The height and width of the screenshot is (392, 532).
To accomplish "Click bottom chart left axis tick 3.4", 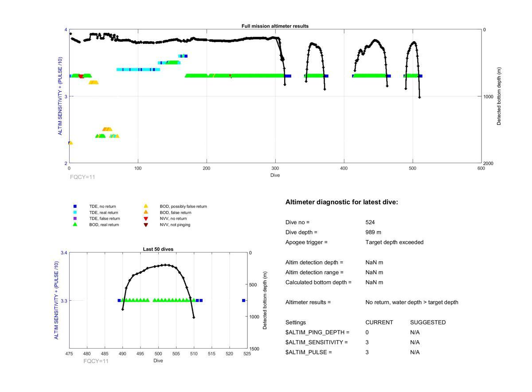I will pyautogui.click(x=64, y=253).
